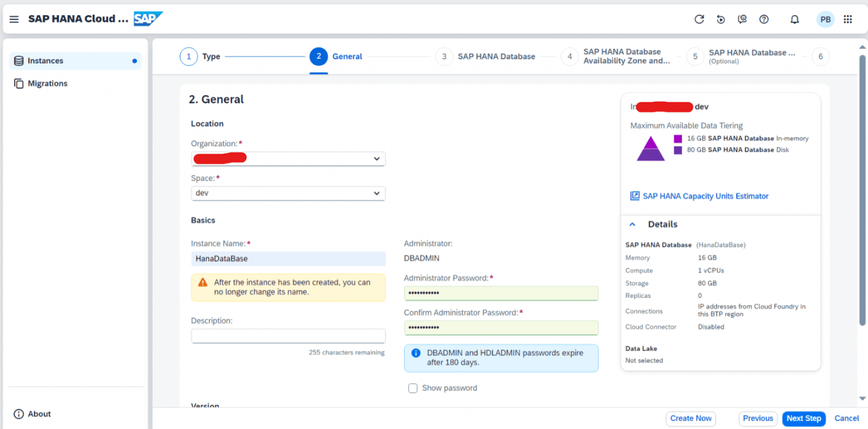Image resolution: width=868 pixels, height=429 pixels.
Task: Open the session restore icon in the toolbar
Action: point(721,19)
